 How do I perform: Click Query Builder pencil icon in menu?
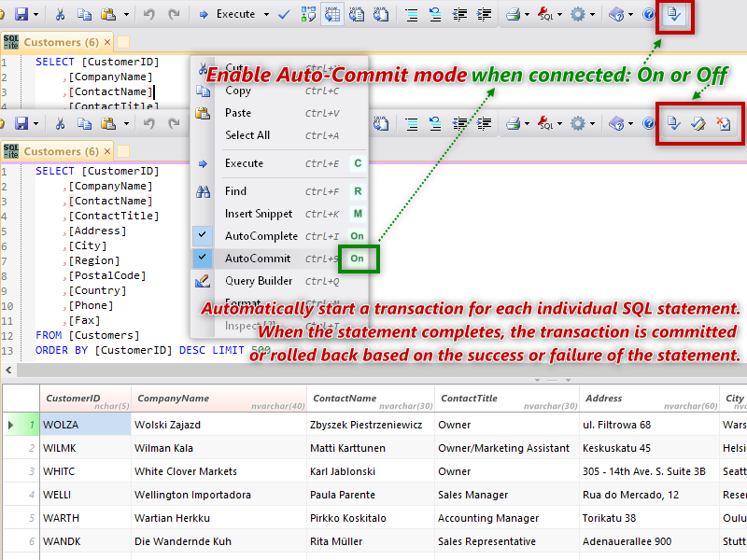tap(203, 281)
